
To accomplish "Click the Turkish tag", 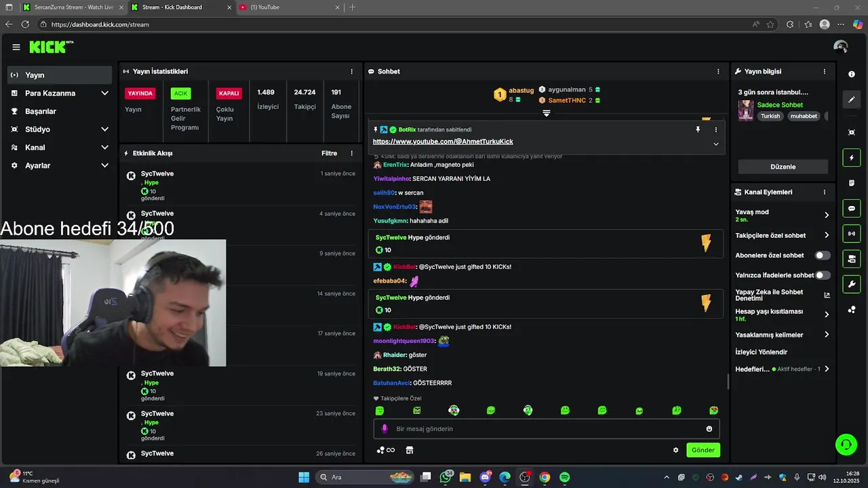I will 770,116.
